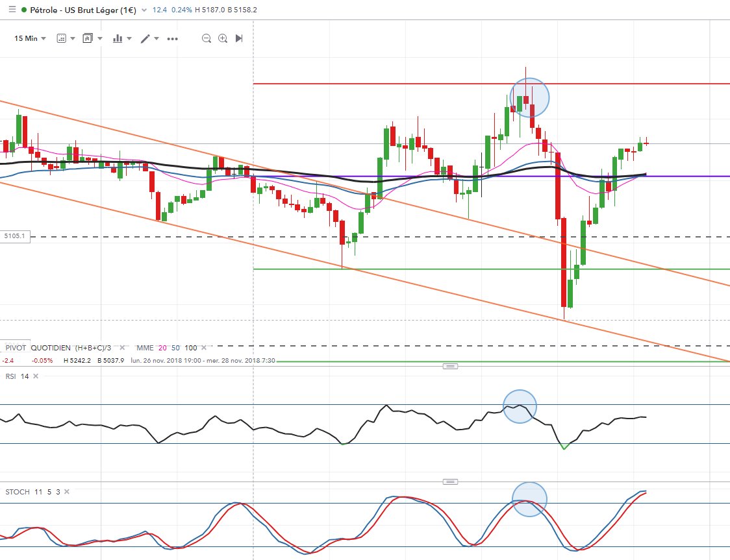Open the STOCH indicator settings label
Viewport: 730px width, 560px height.
[x=32, y=492]
